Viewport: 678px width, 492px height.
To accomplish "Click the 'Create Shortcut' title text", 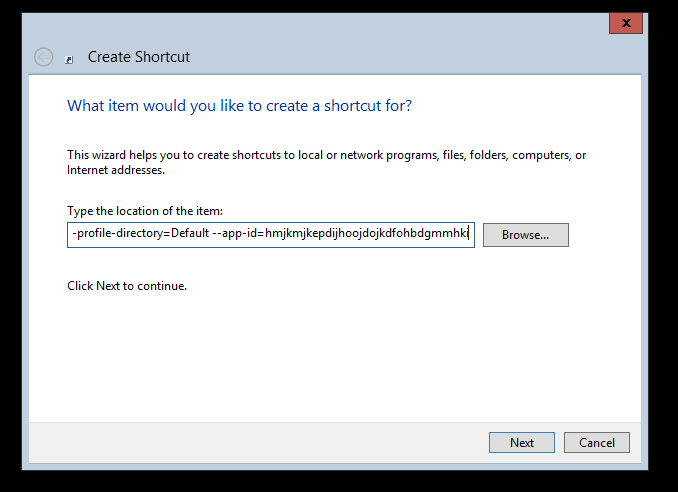I will click(x=139, y=57).
